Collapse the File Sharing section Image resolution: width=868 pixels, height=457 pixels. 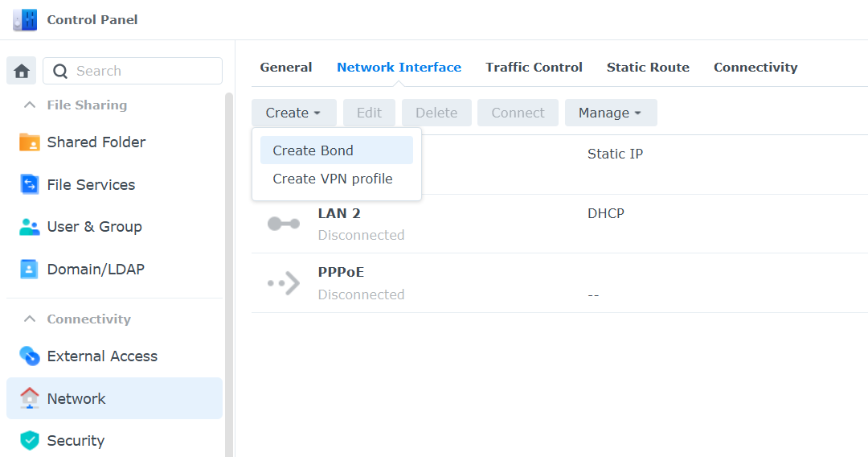pyautogui.click(x=30, y=105)
